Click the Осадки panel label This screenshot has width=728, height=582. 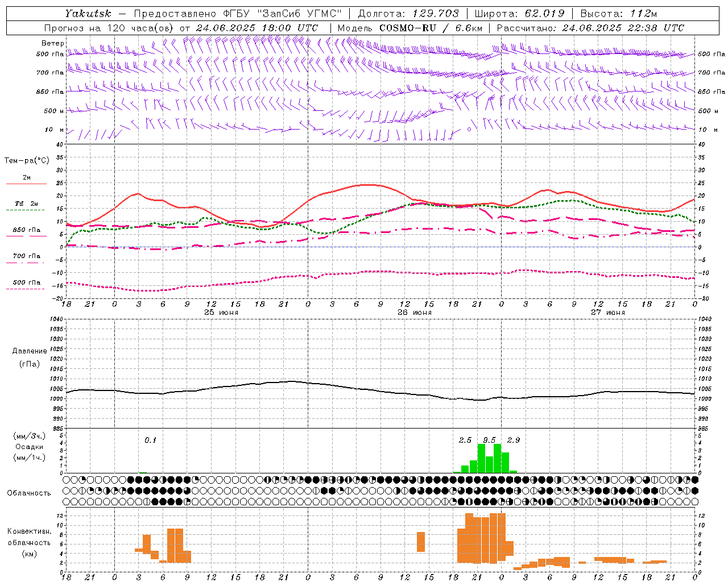29,447
